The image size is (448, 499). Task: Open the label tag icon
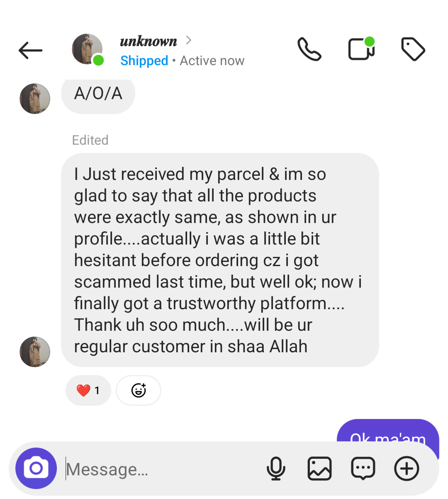[x=413, y=49]
